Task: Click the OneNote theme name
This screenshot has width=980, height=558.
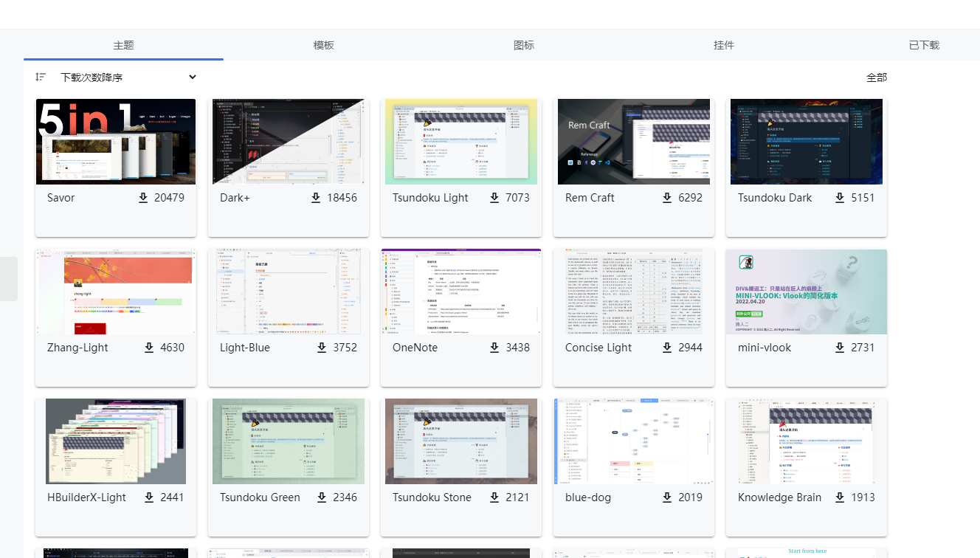Action: (x=415, y=348)
